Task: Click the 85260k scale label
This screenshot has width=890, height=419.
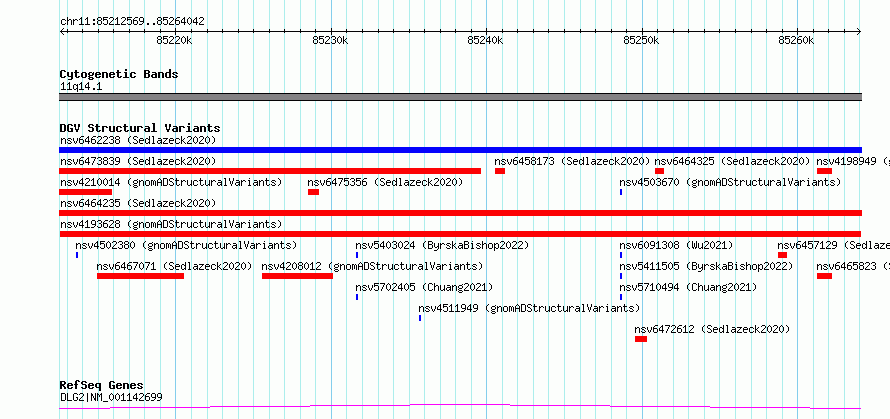Action: pos(796,40)
